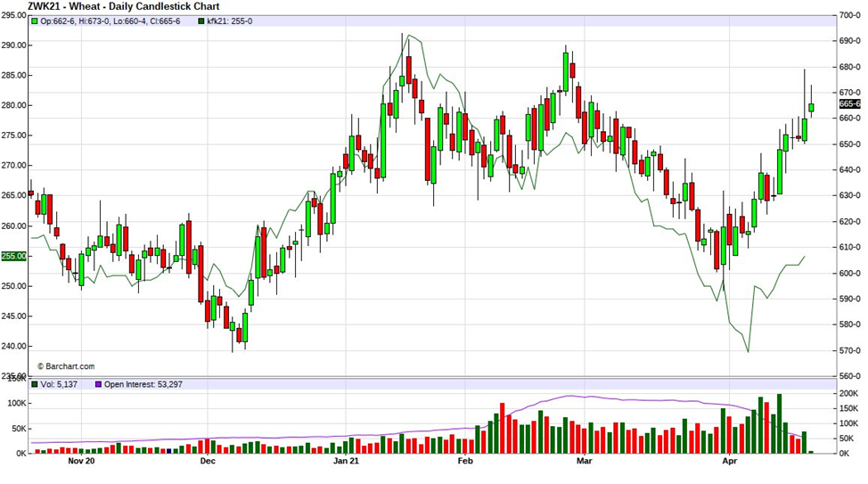Click the kfk21: 255-0 legend text

230,21
